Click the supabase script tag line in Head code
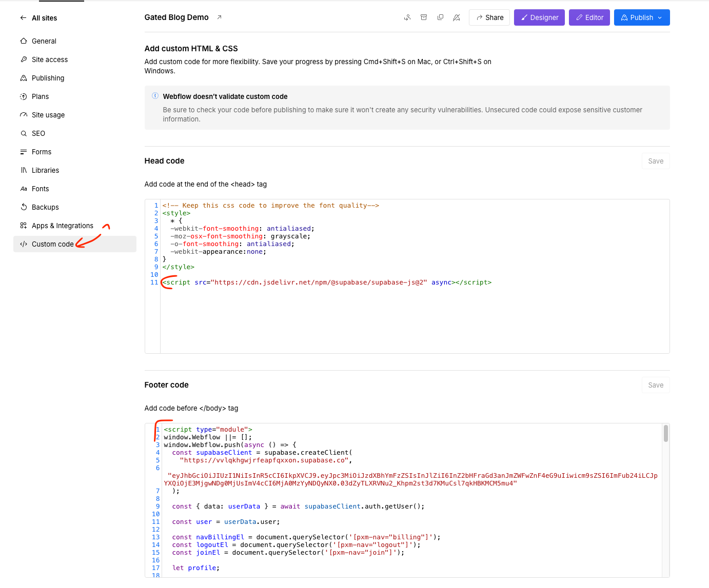This screenshot has height=588, width=709. pyautogui.click(x=327, y=282)
